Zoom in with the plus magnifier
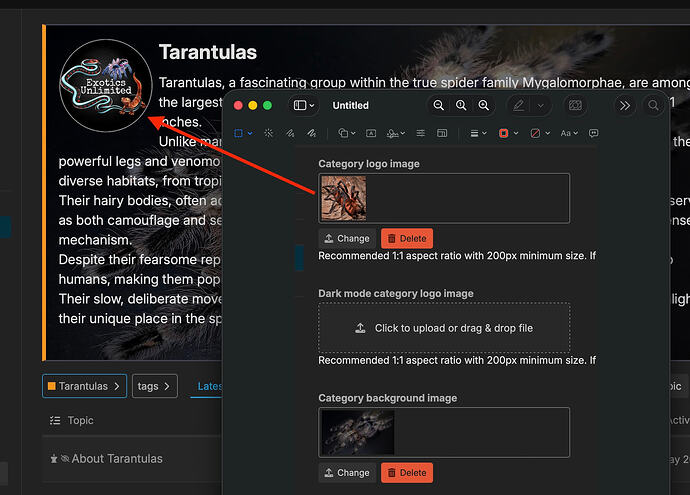 [x=483, y=106]
